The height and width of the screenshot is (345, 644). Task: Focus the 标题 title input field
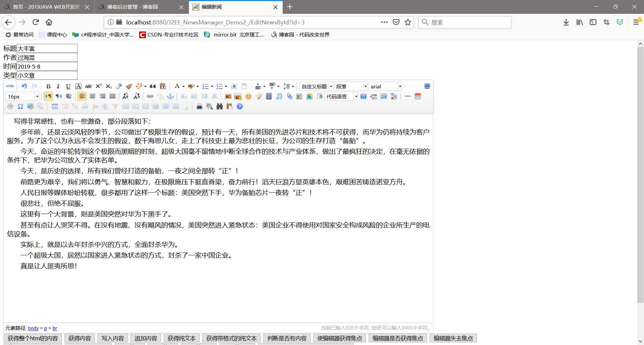(x=47, y=49)
